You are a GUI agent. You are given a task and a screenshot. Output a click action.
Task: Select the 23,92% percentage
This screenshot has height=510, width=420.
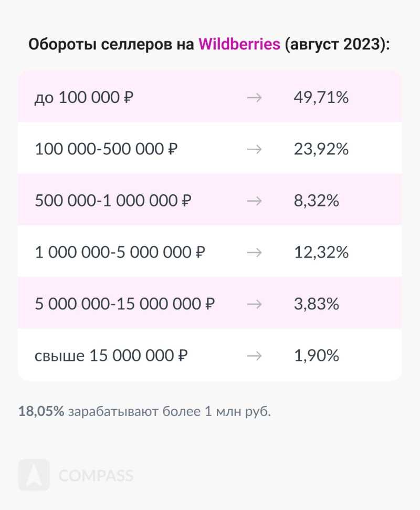pyautogui.click(x=321, y=149)
